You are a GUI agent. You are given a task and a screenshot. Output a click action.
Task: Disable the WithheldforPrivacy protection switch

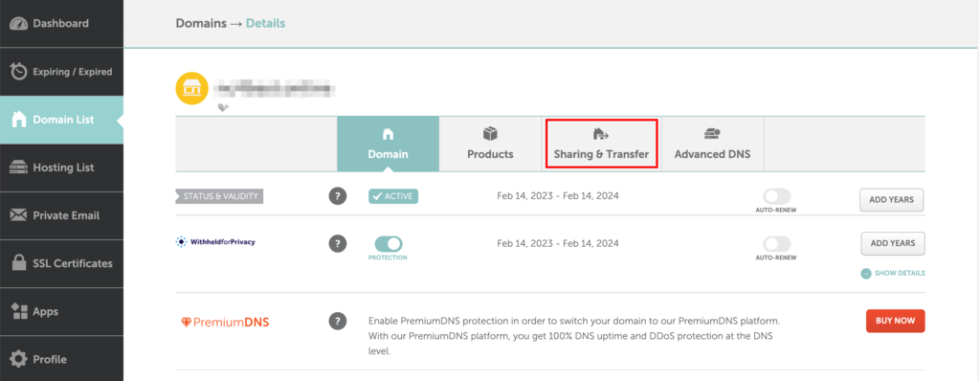click(x=389, y=243)
